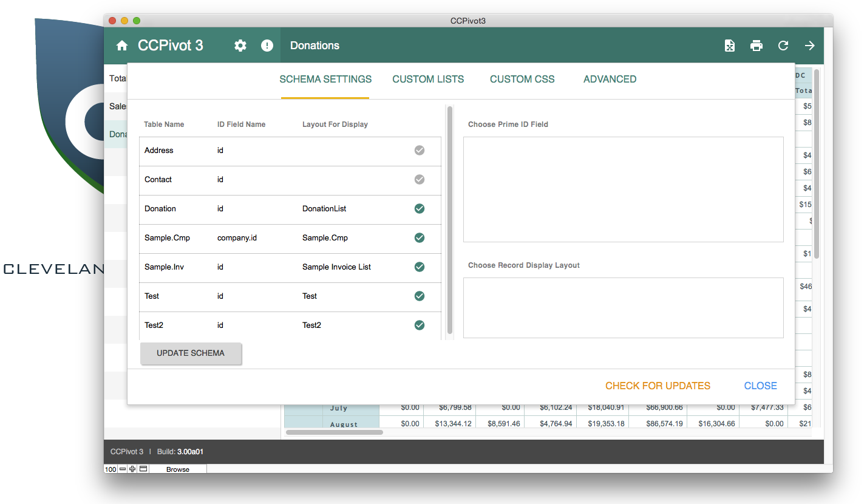867x504 pixels.
Task: Refresh the pivot data
Action: (x=783, y=46)
